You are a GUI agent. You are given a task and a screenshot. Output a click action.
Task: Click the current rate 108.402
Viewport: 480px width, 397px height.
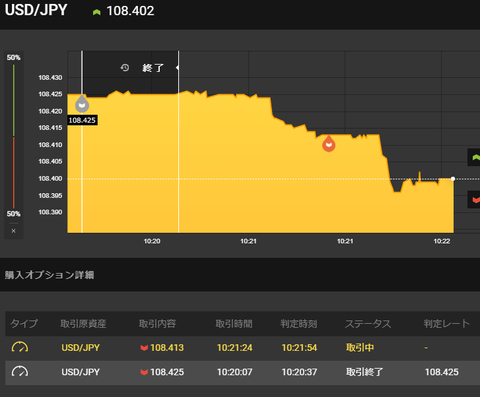click(x=130, y=11)
